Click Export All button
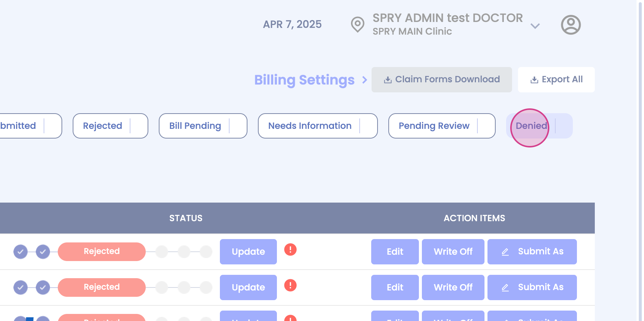The height and width of the screenshot is (321, 644). coord(556,80)
